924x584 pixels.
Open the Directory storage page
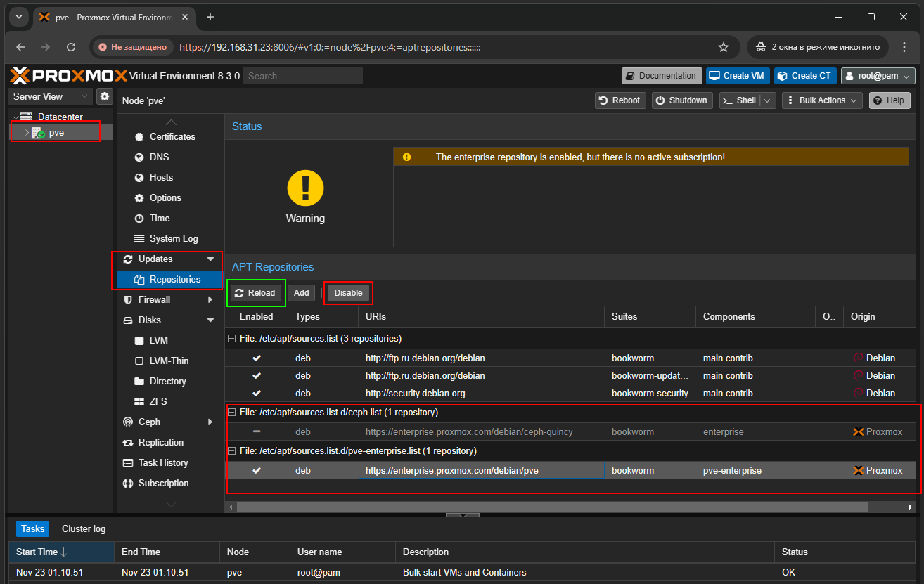[167, 381]
